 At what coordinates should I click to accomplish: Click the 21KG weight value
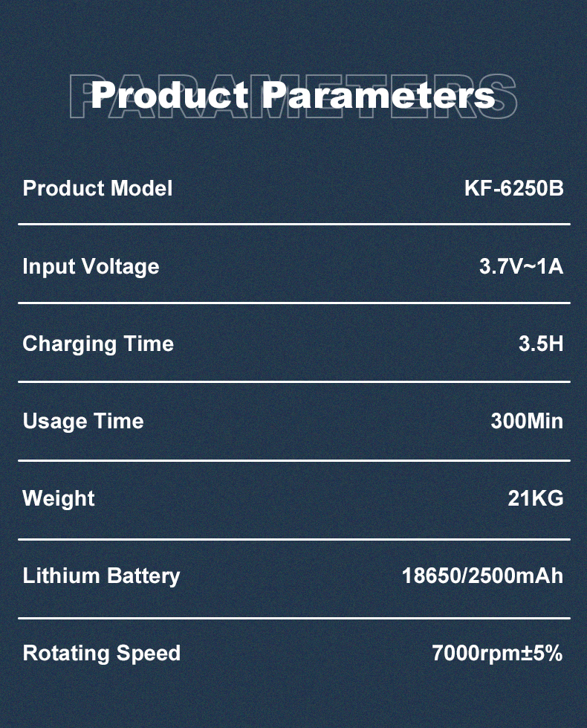pos(536,499)
